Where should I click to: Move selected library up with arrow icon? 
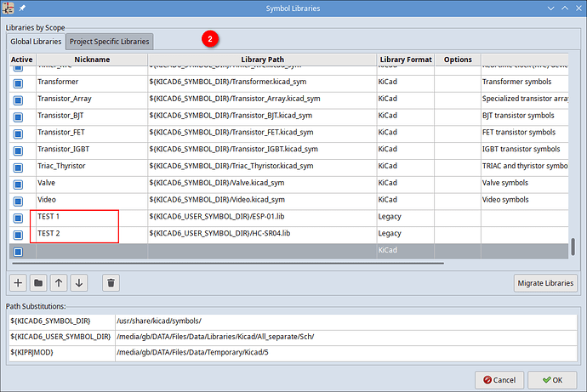click(59, 283)
